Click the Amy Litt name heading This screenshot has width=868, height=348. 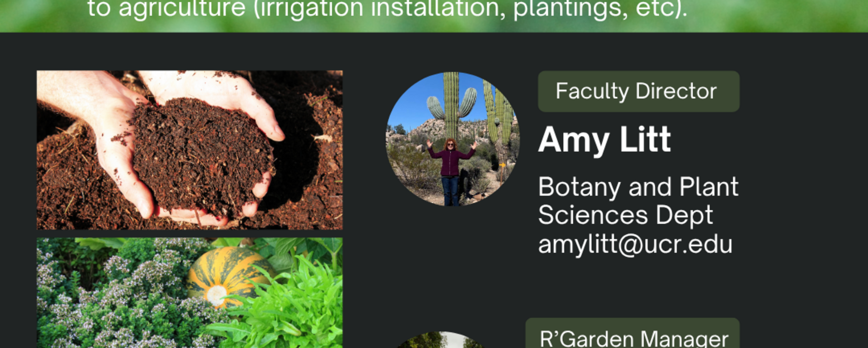(x=604, y=140)
